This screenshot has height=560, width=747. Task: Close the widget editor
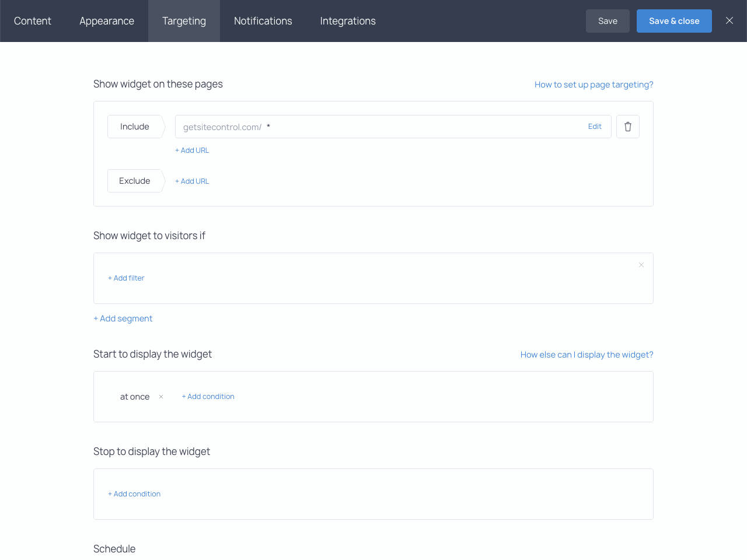click(x=729, y=20)
